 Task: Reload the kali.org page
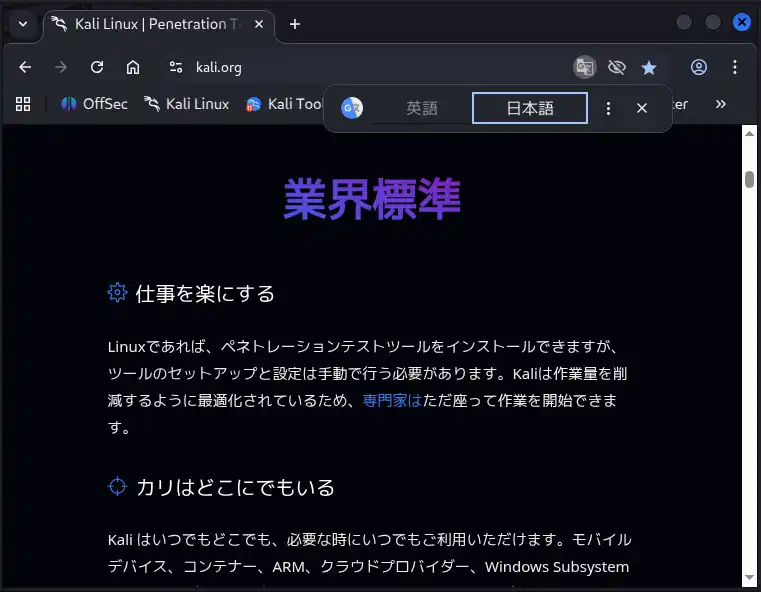point(97,67)
